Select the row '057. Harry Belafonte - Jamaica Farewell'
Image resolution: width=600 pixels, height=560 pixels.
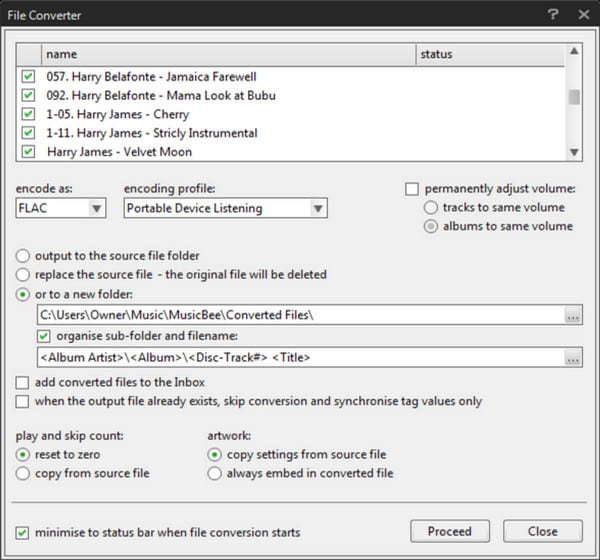pyautogui.click(x=291, y=77)
